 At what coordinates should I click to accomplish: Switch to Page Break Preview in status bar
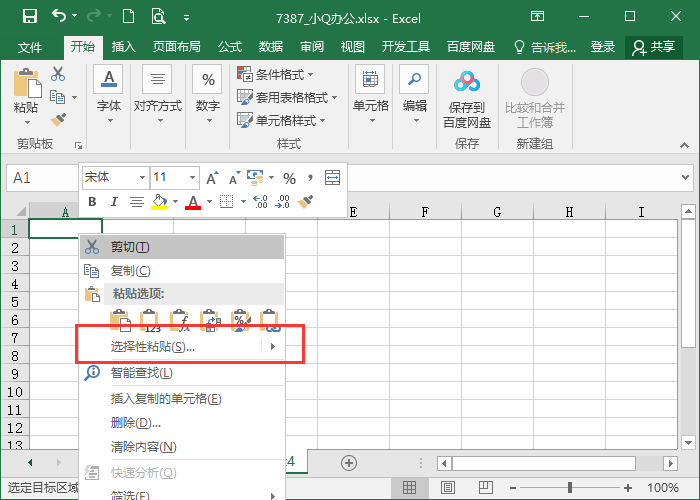[486, 488]
